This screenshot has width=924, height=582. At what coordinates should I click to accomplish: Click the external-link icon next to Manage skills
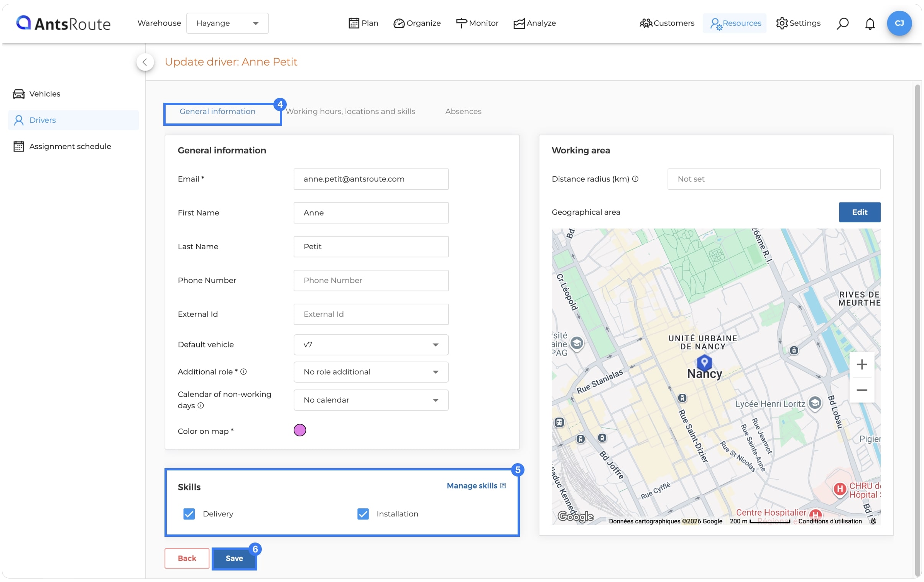pyautogui.click(x=503, y=486)
